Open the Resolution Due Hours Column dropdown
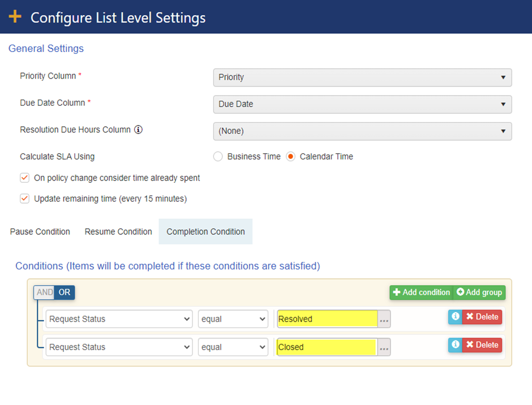The height and width of the screenshot is (405, 532). tap(362, 131)
